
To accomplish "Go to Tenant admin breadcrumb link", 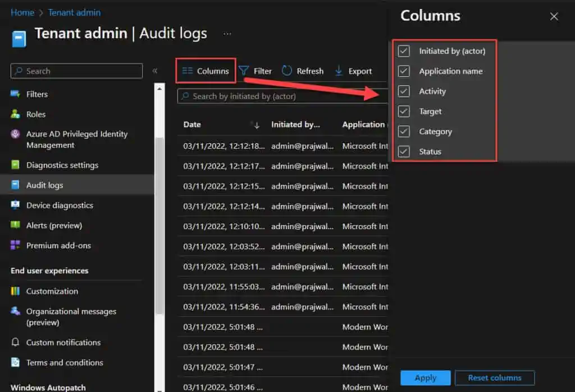I will [75, 12].
